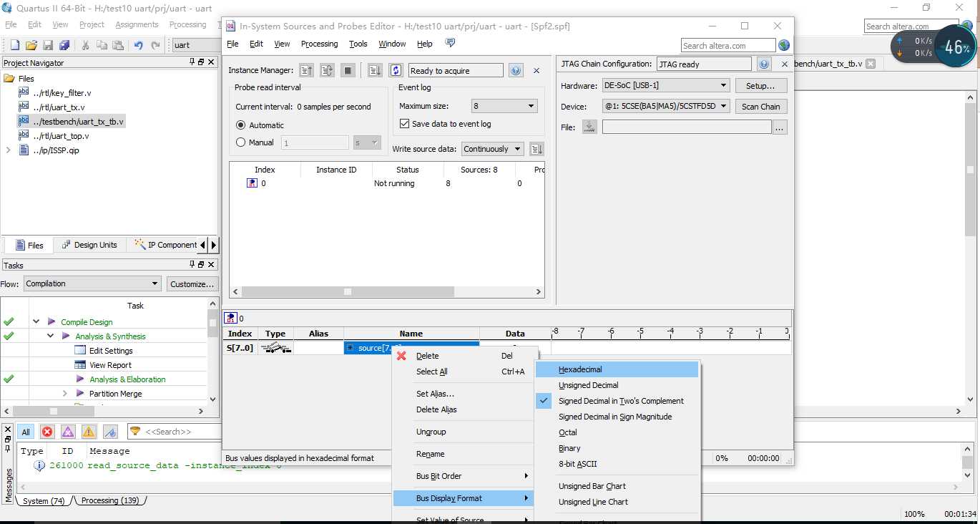
Task: Choose 8-bit ASCII display format
Action: (617, 464)
